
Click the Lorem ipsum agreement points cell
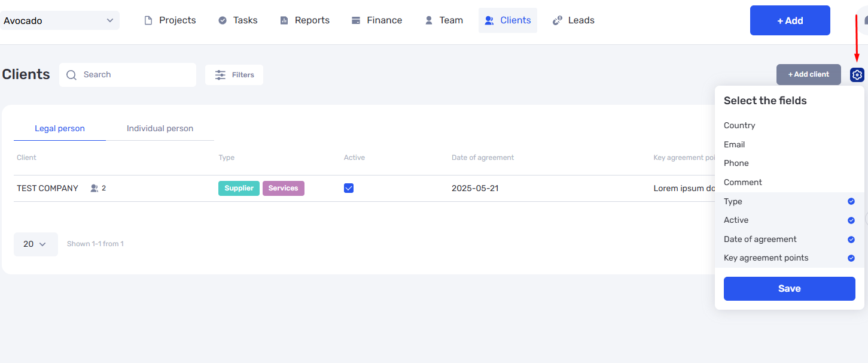pos(684,188)
